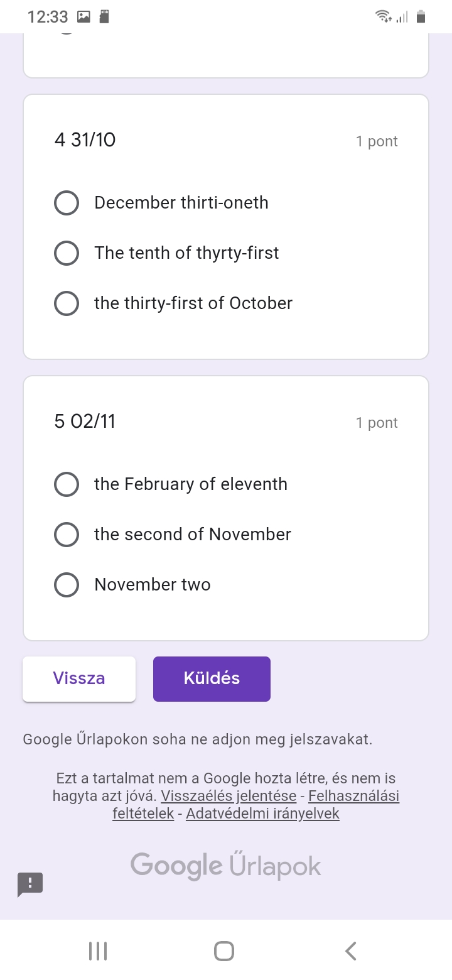452x980 pixels.
Task: Select "the thirty-first of October" answer
Action: click(x=67, y=303)
